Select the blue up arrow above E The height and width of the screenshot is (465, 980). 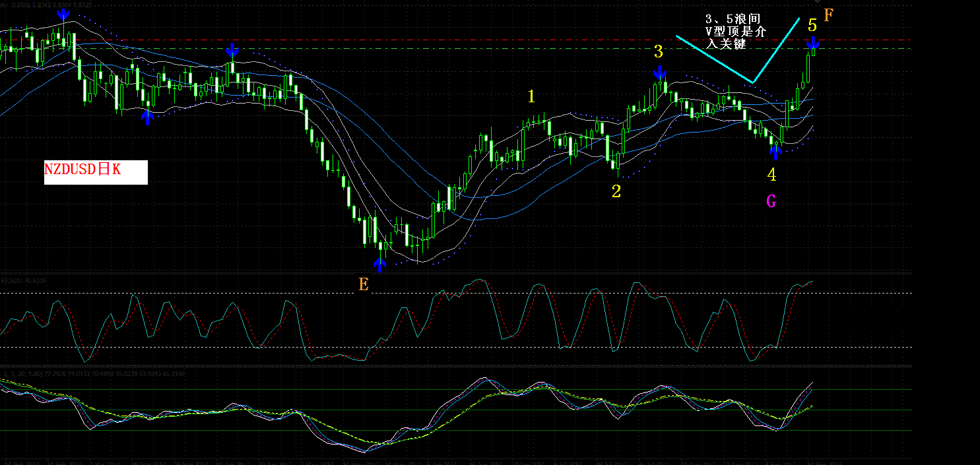point(379,264)
